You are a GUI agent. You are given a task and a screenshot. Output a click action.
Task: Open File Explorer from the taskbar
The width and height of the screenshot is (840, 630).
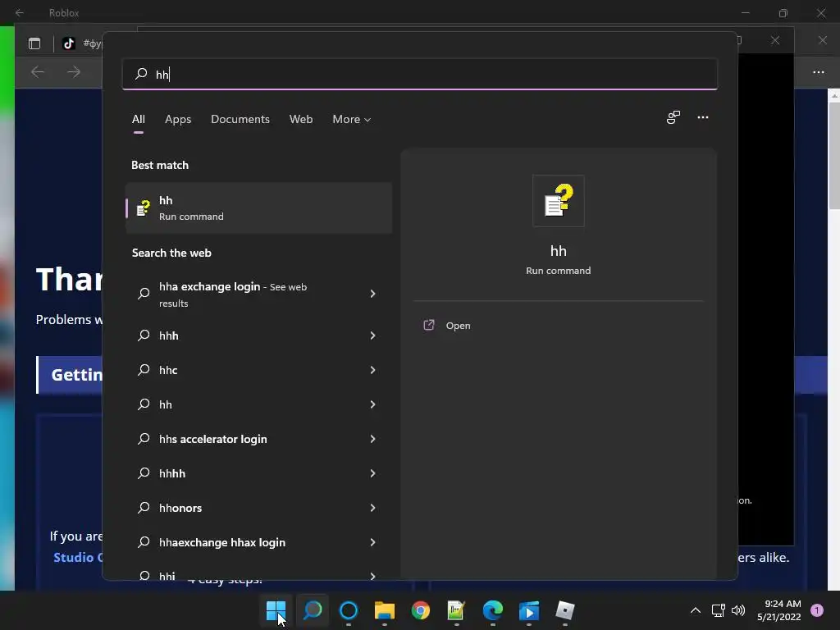[x=384, y=610]
